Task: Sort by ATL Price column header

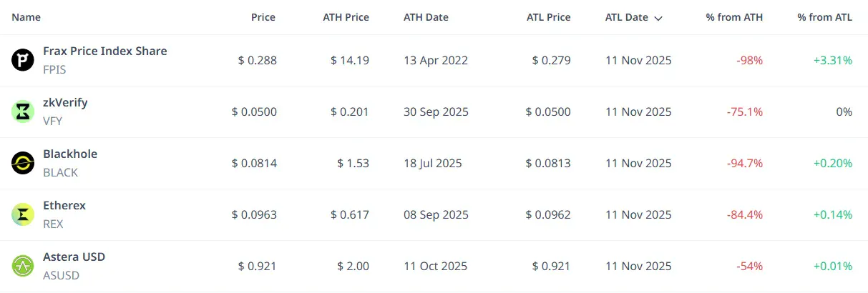Action: (x=548, y=17)
